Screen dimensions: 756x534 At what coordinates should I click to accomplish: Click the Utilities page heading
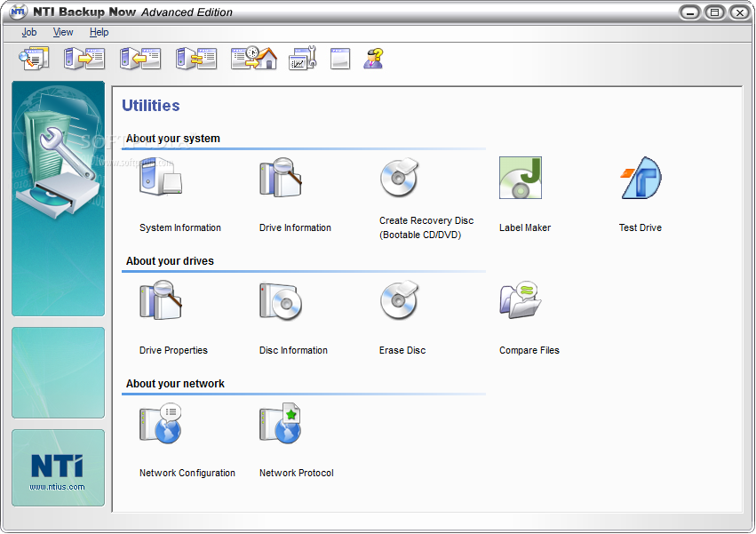[150, 106]
